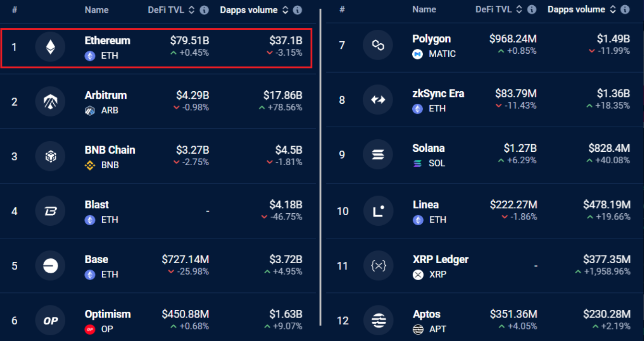Screen dimensions: 644x341
Task: Select the BNB Chain cube icon
Action: click(x=50, y=157)
